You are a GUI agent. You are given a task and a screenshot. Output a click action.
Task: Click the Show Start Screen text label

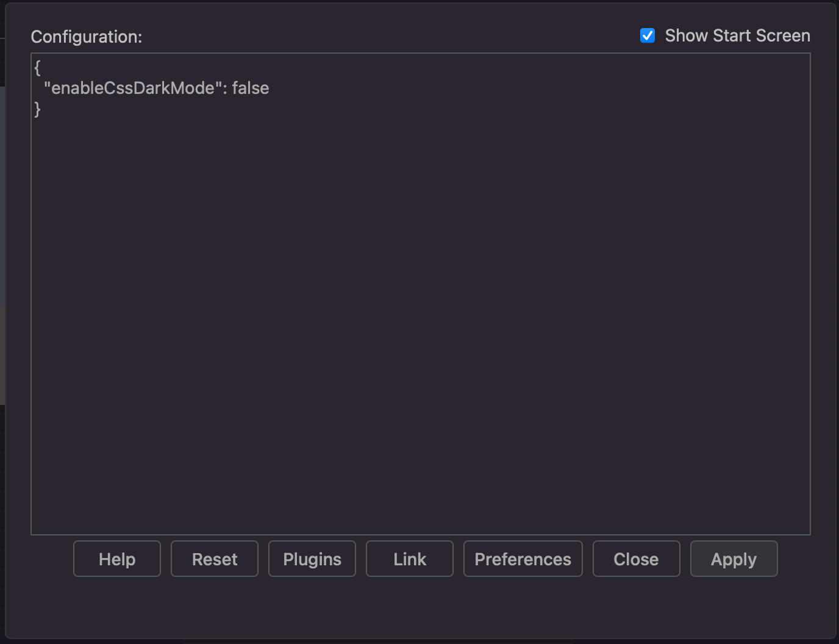tap(737, 35)
